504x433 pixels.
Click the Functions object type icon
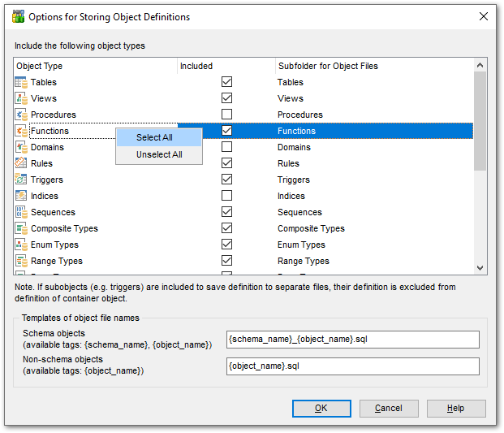coord(21,131)
